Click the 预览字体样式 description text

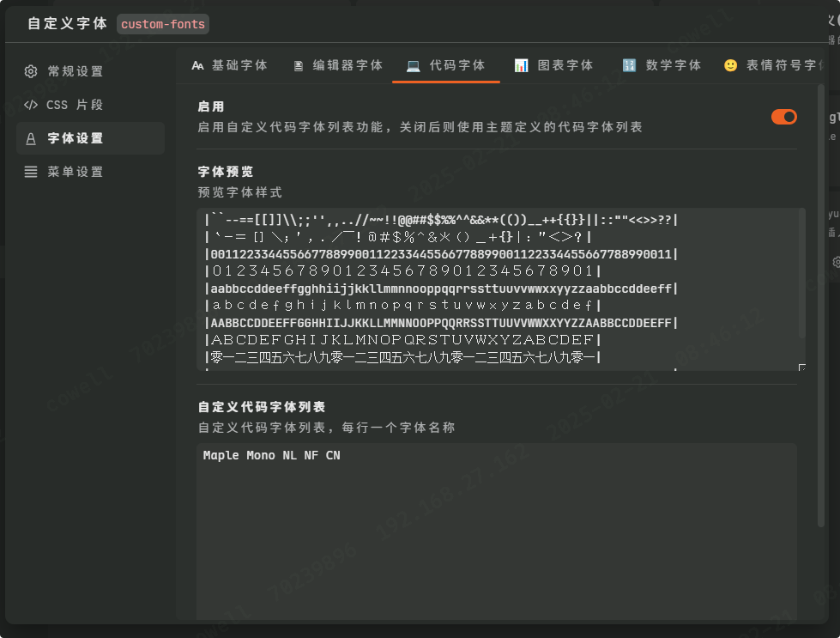point(239,192)
